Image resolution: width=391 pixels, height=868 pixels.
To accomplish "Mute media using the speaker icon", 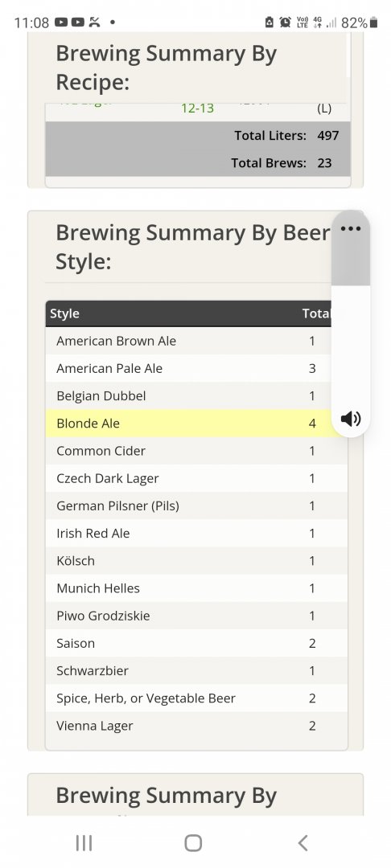I will [x=351, y=419].
